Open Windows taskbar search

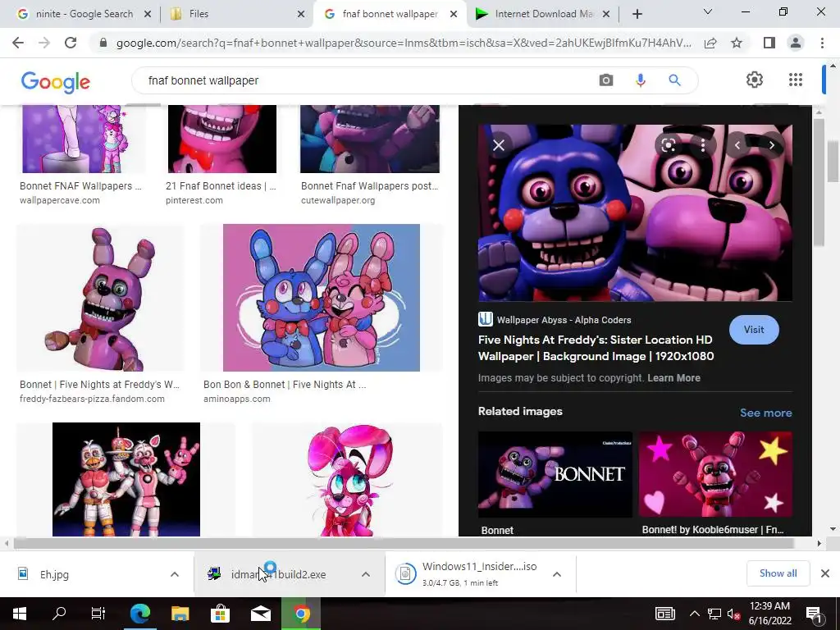point(59,614)
